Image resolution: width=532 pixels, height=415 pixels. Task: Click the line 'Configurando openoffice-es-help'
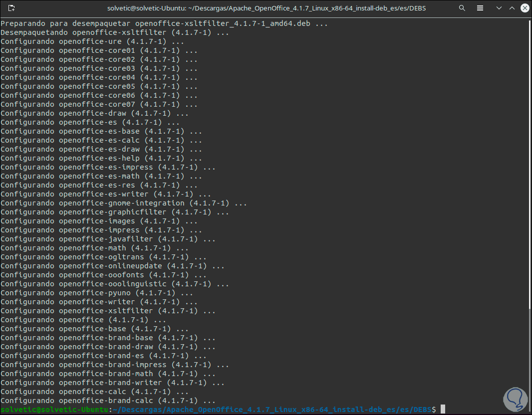coord(101,158)
